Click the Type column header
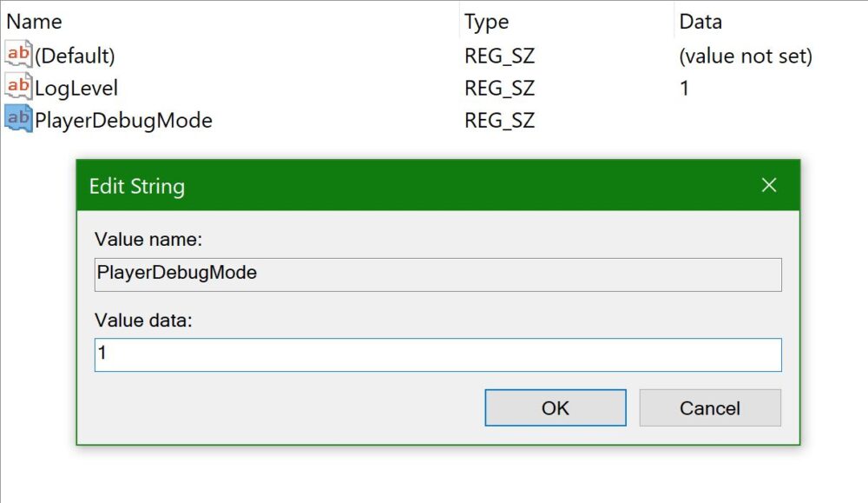Image resolution: width=868 pixels, height=503 pixels. (x=486, y=22)
